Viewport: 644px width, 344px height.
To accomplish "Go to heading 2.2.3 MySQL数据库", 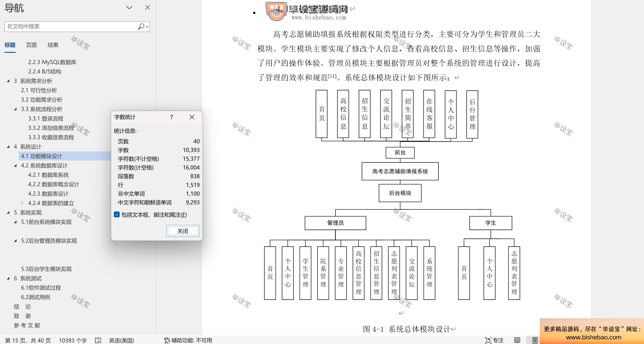I will coord(52,62).
